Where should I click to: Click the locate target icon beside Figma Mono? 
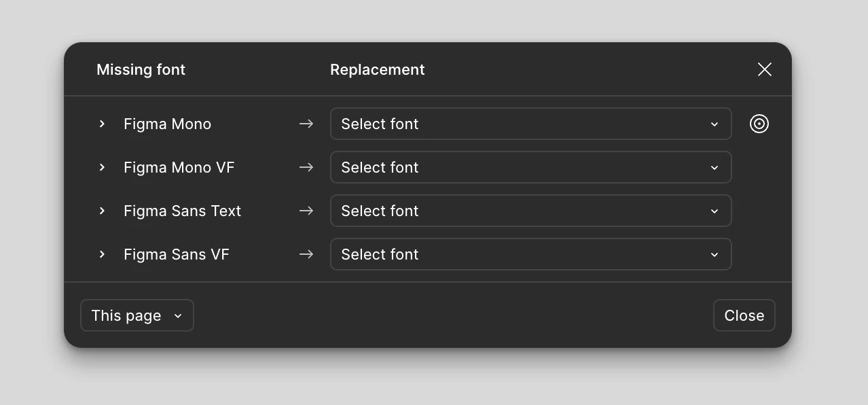tap(759, 124)
